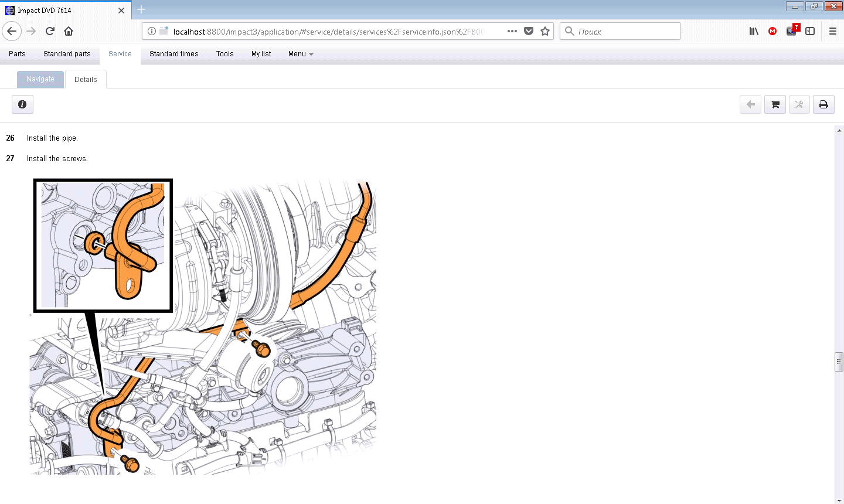Click the extension icon with red question badge
The height and width of the screenshot is (504, 844).
(791, 31)
